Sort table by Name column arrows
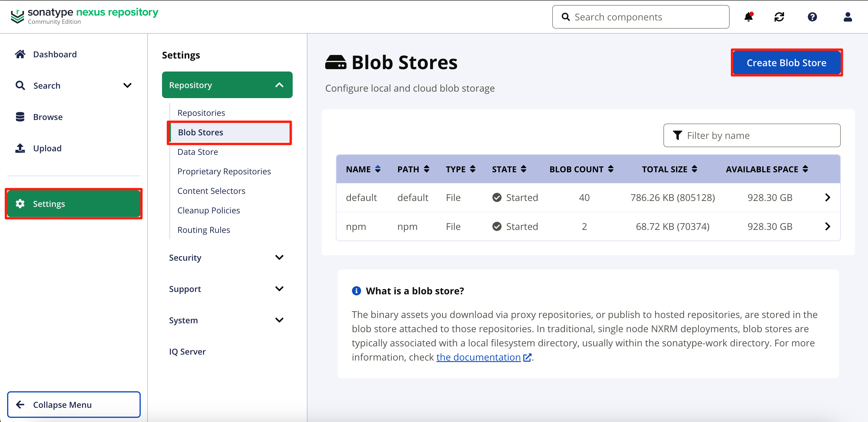868x422 pixels. tap(378, 169)
